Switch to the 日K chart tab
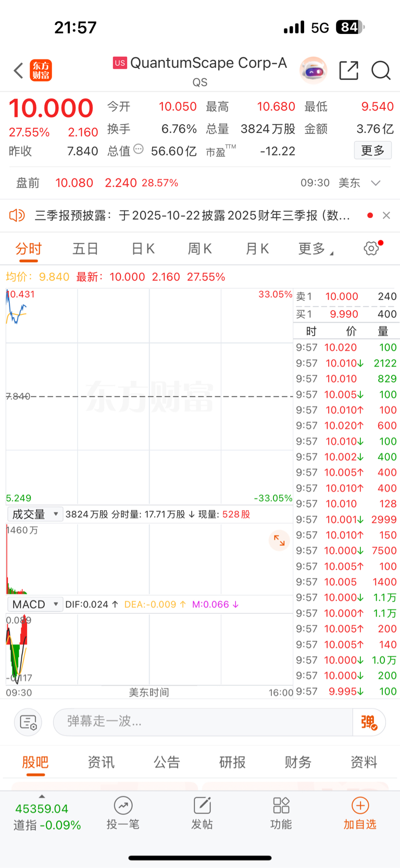Image resolution: width=400 pixels, height=868 pixels. 143,249
